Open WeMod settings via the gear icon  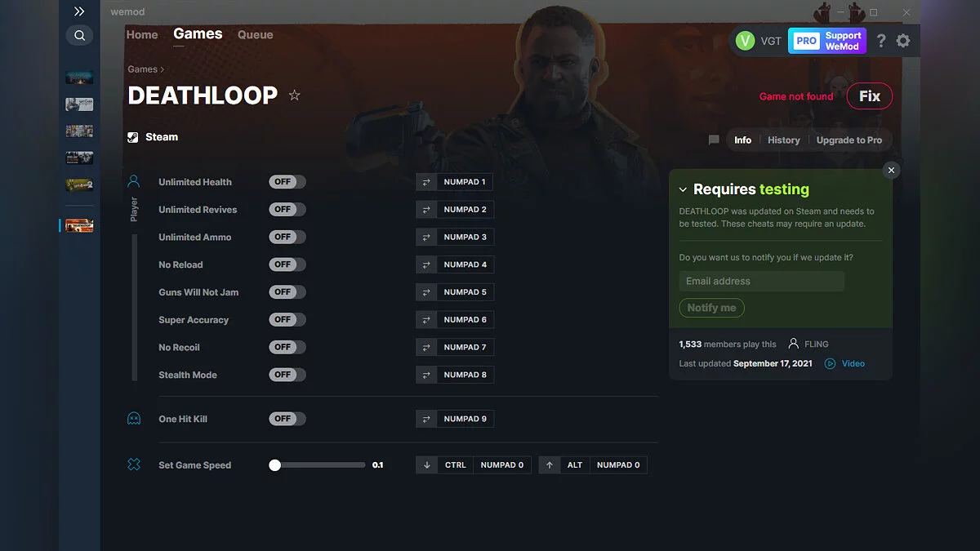pyautogui.click(x=903, y=40)
